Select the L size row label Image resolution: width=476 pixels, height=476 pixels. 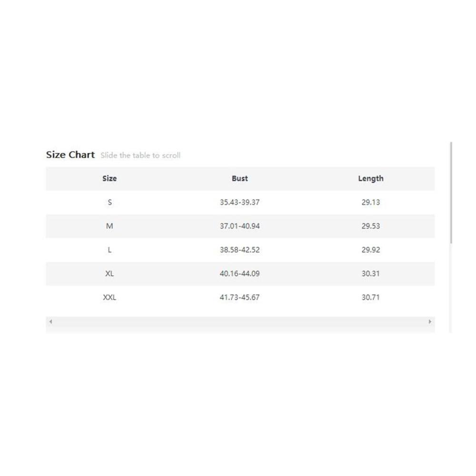[109, 250]
